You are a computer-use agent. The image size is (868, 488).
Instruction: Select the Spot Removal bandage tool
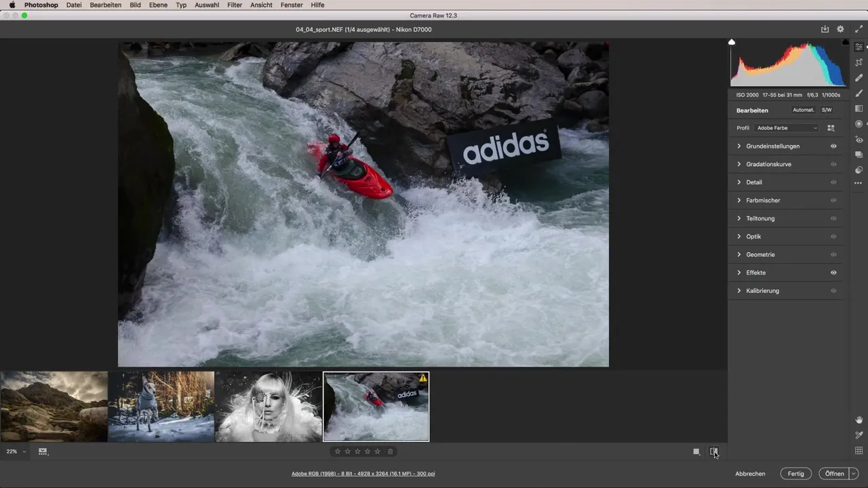tap(859, 78)
